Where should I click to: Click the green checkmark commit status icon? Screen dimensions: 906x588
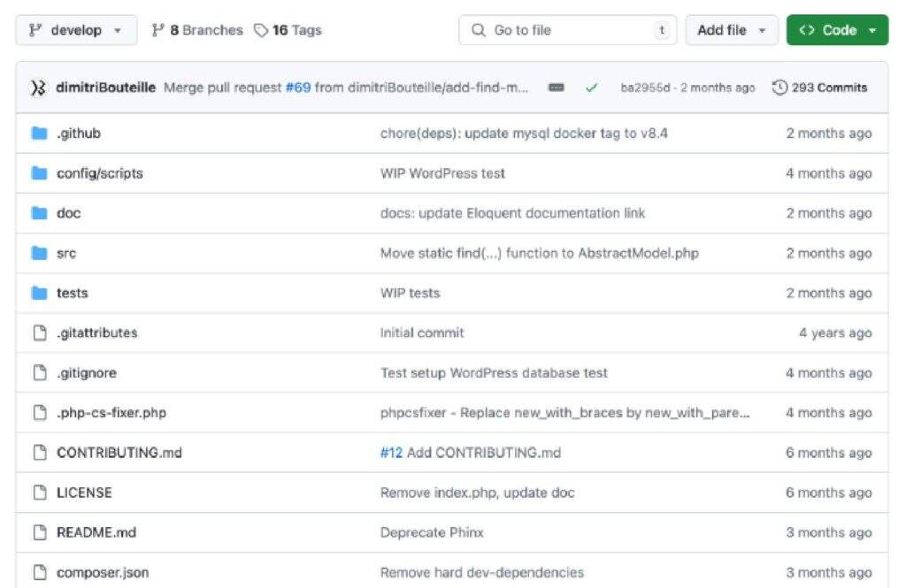tap(591, 88)
